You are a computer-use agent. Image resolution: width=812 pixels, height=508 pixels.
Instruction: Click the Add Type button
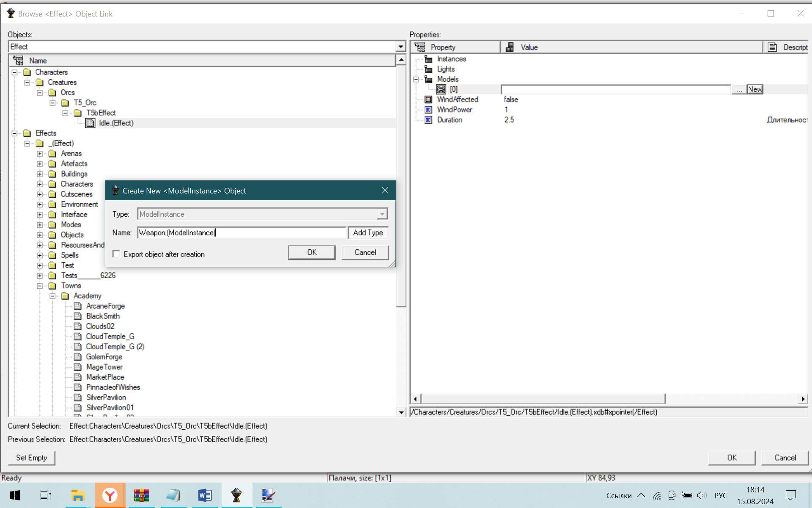(368, 232)
